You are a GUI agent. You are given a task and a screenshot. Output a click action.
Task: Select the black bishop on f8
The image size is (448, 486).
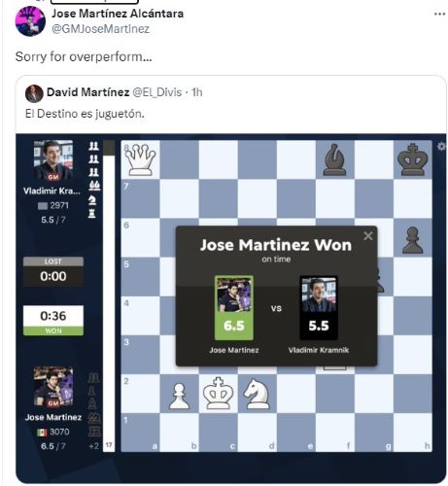pos(334,159)
